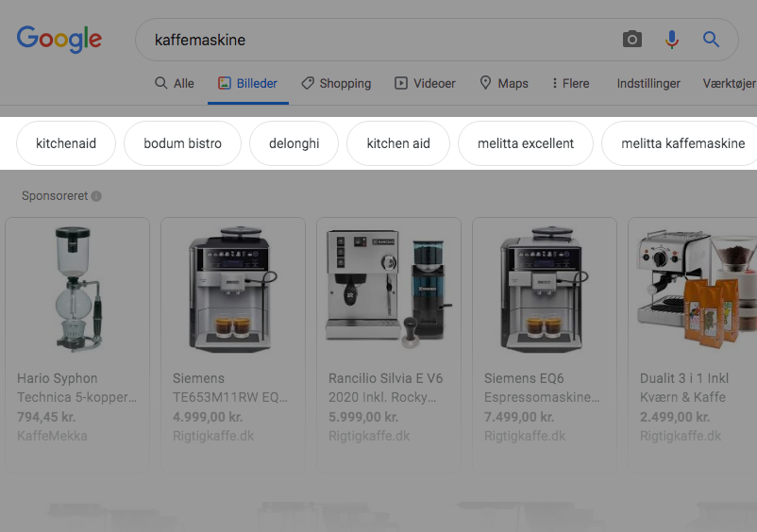Open the Siemens EQ6 Espressomaskine listing
Image resolution: width=757 pixels, height=532 pixels.
coord(543,387)
